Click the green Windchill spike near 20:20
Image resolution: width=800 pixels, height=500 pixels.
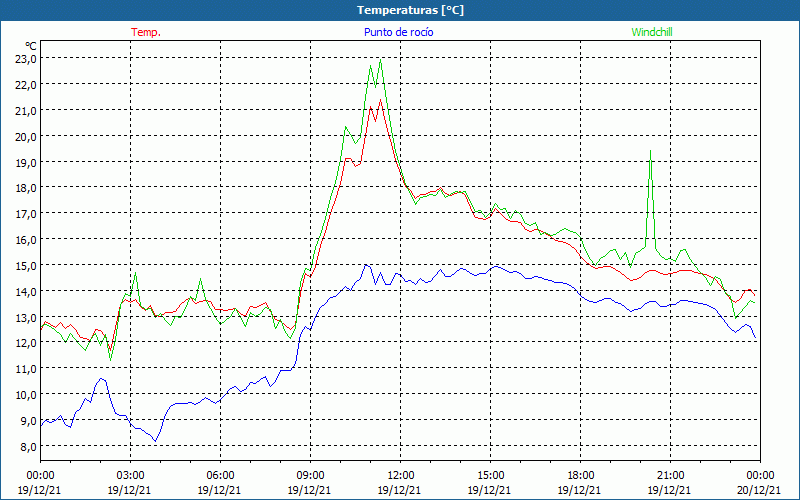(x=651, y=152)
